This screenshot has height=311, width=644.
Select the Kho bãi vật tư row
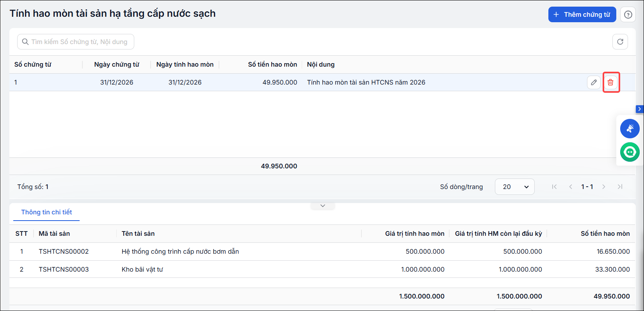pos(322,269)
